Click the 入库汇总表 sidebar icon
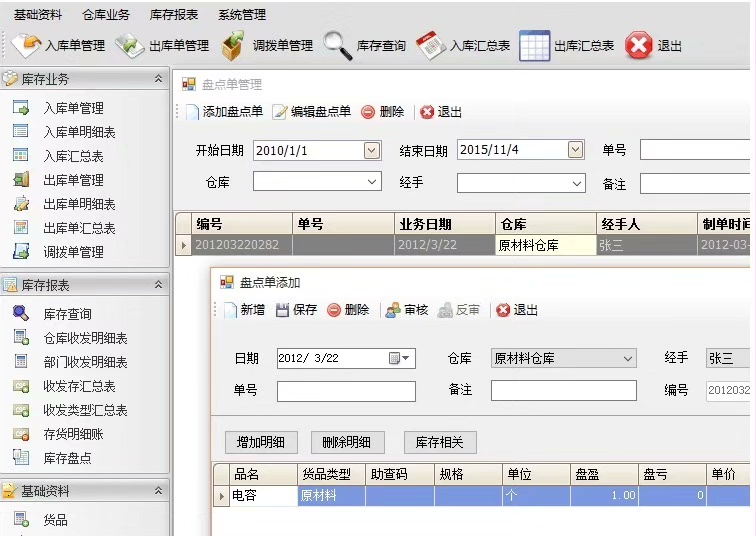This screenshot has height=536, width=756. (21, 155)
